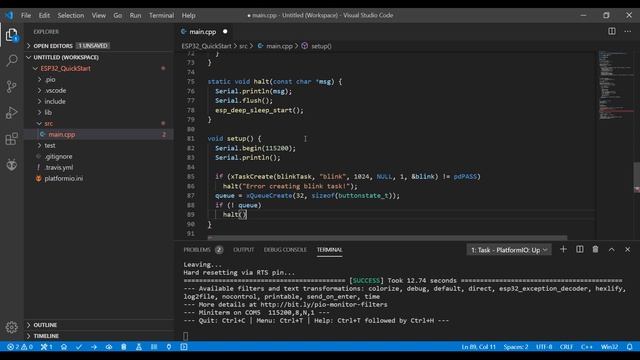
Task: Select the main.cpp editor tab
Action: click(x=203, y=31)
